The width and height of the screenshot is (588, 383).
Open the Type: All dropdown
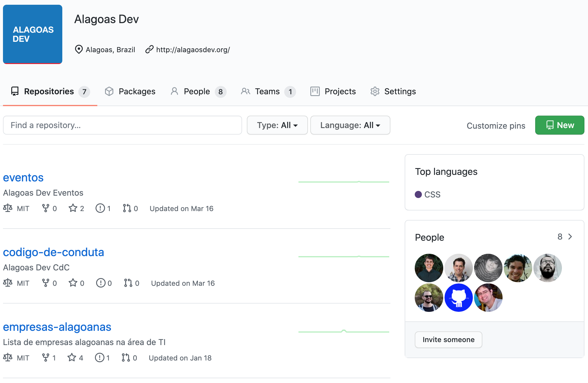[x=277, y=125]
